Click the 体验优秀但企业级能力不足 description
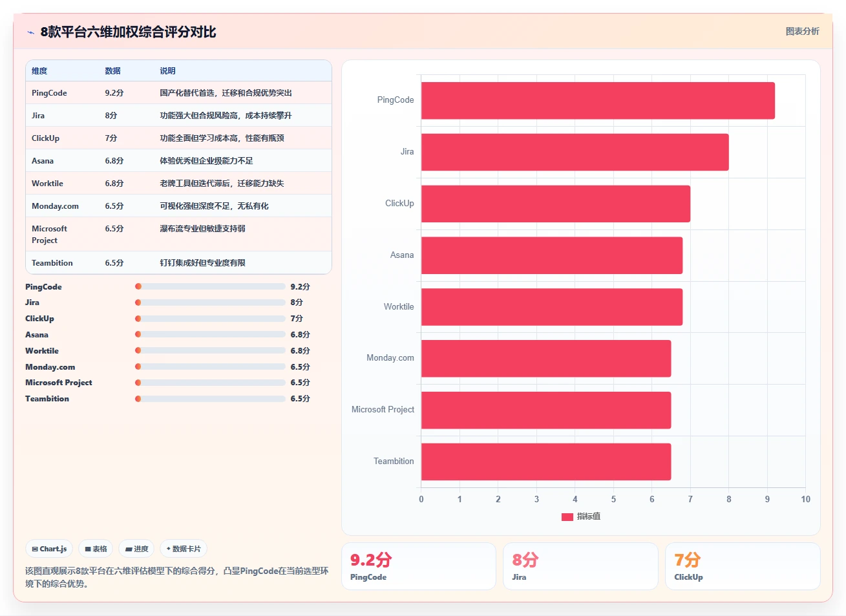The width and height of the screenshot is (846, 616). [207, 161]
